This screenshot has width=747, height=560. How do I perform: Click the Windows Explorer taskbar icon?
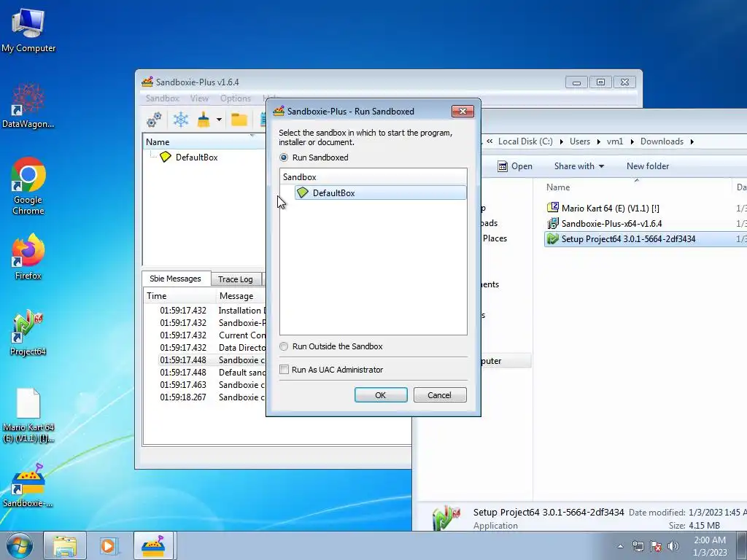[65, 545]
